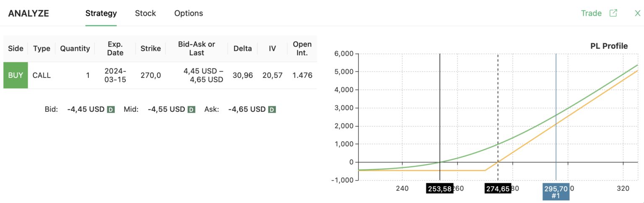Click the green BUY side button
644x203 pixels.
coord(16,75)
